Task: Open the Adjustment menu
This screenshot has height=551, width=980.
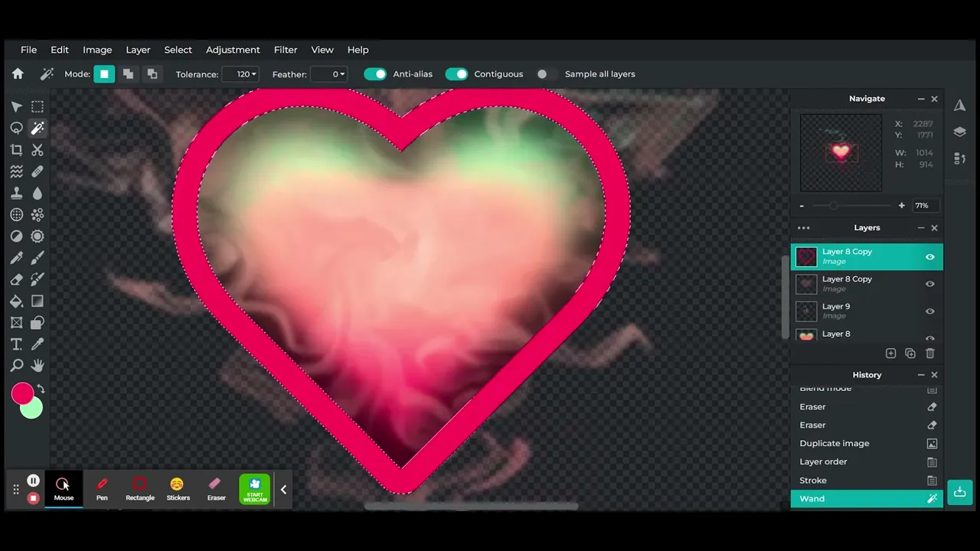Action: click(x=233, y=50)
